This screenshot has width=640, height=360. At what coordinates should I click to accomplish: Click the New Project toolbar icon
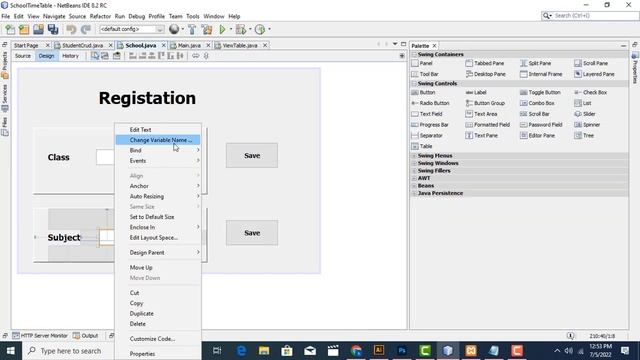coord(24,29)
